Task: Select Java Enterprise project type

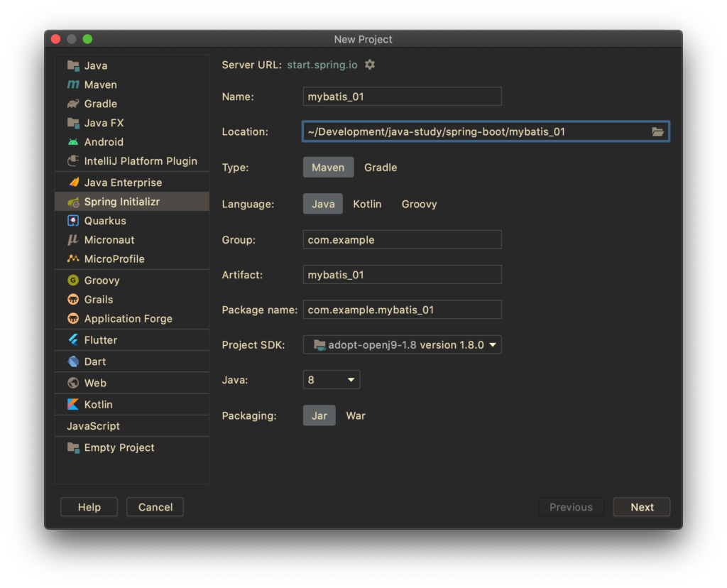Action: pyautogui.click(x=122, y=183)
